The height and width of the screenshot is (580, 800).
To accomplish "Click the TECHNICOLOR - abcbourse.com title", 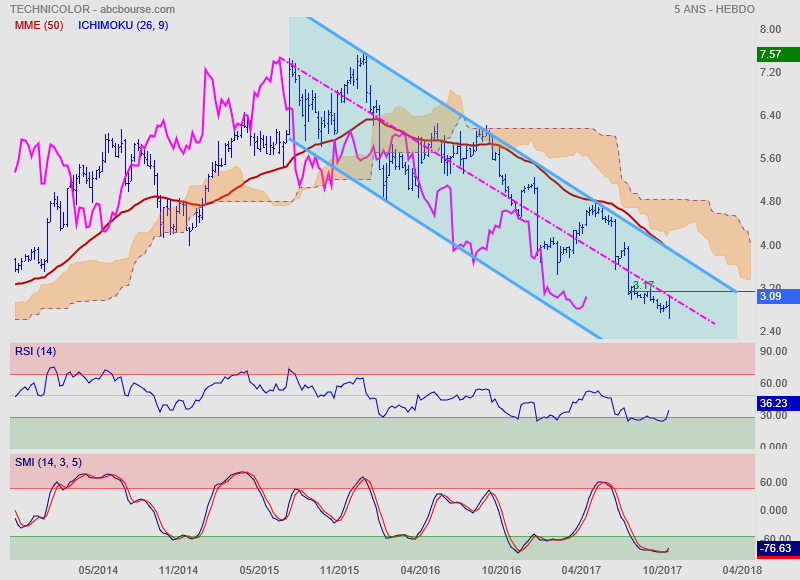I will click(92, 9).
